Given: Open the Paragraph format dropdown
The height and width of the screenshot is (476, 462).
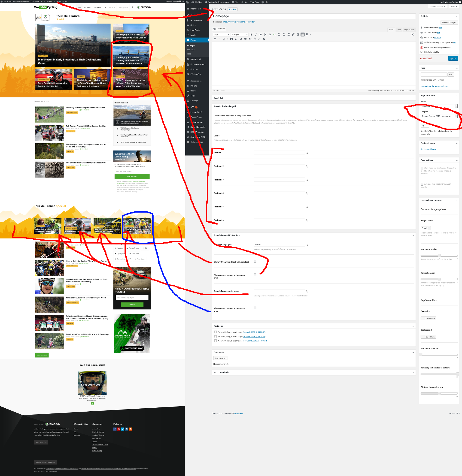Looking at the screenshot, I should click(240, 34).
